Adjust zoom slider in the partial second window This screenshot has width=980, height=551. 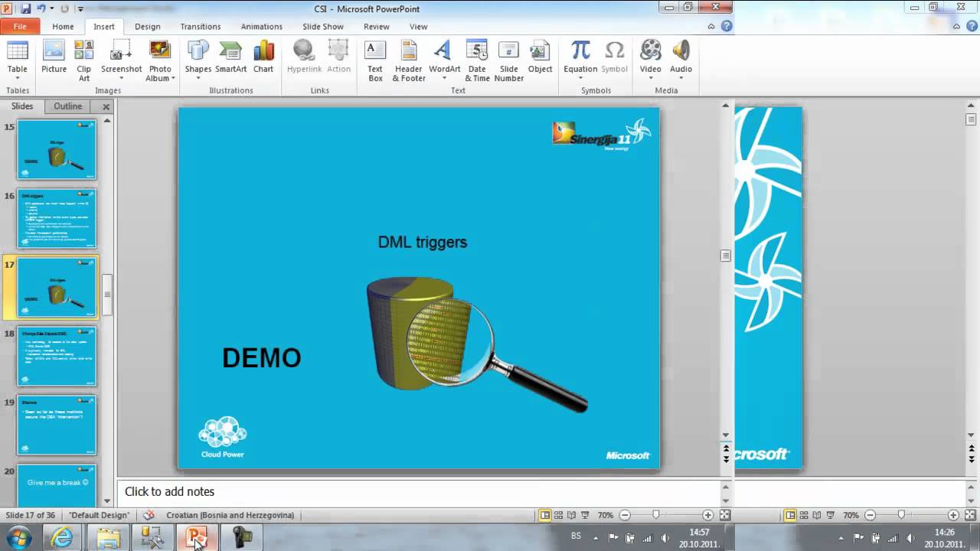901,515
